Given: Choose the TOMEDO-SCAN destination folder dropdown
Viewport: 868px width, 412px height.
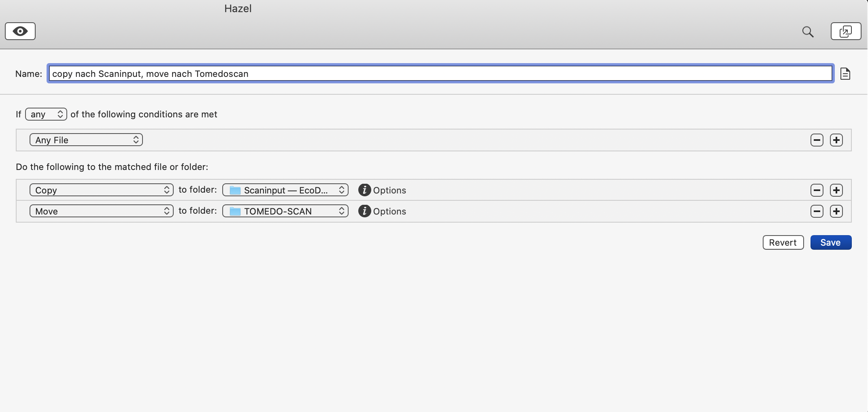Looking at the screenshot, I should [285, 211].
